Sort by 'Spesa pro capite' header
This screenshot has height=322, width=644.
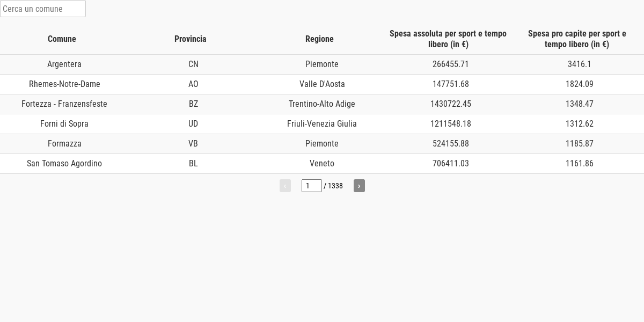pos(577,39)
